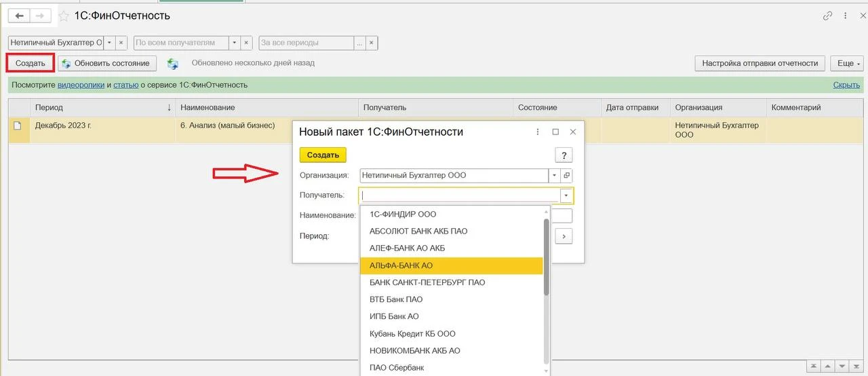Expand the organization filter dropdown
Viewport: 868px width, 376px height.
click(109, 43)
